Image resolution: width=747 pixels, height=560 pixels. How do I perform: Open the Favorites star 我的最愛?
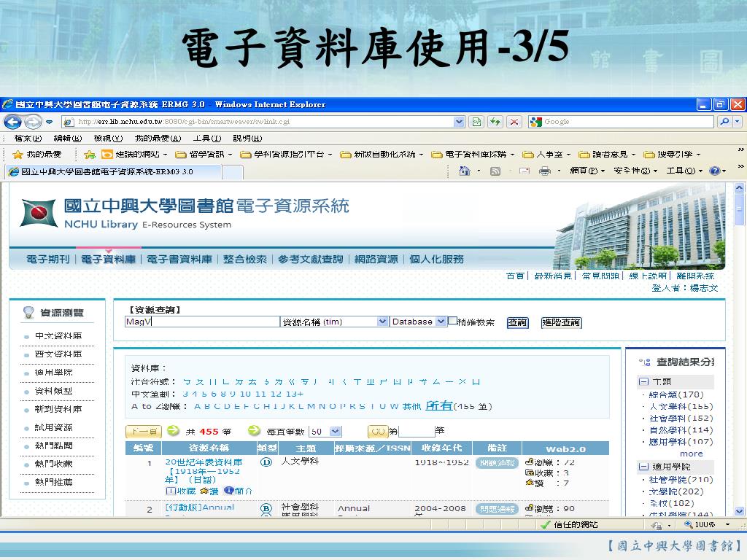(x=37, y=155)
